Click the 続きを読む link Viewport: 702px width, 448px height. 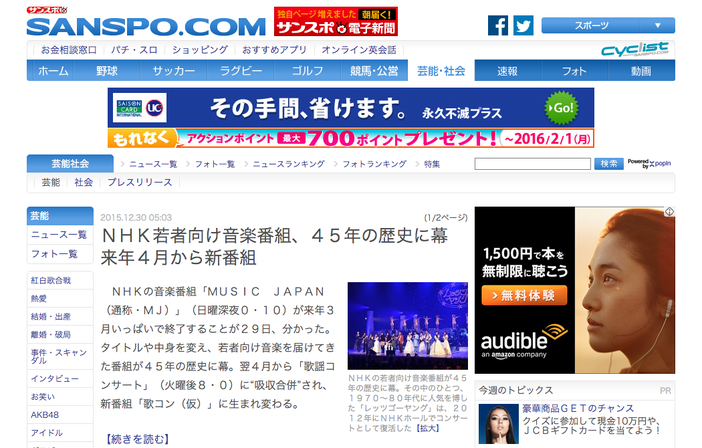point(138,439)
